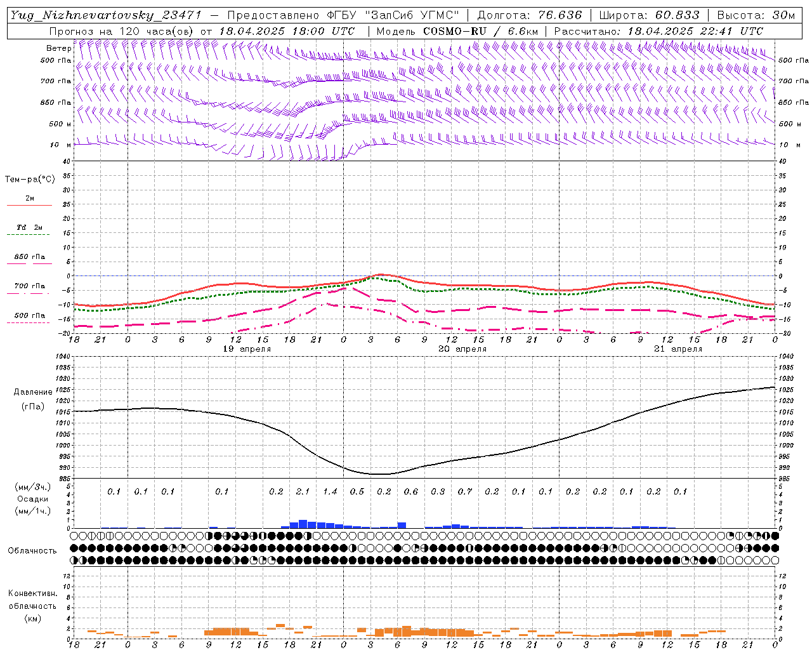The height and width of the screenshot is (650, 812).
Task: Click the Осадки precipitation label
Action: 33,499
